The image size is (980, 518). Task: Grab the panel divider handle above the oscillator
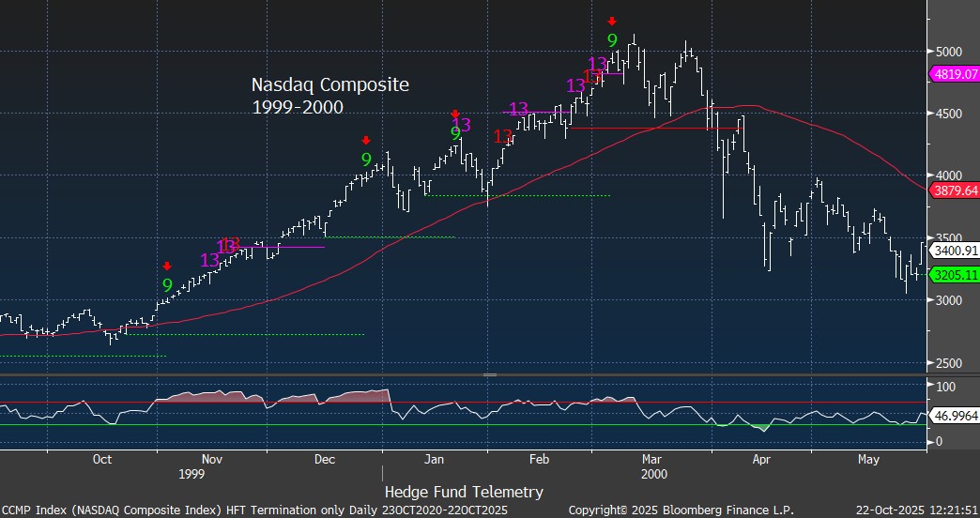click(488, 374)
